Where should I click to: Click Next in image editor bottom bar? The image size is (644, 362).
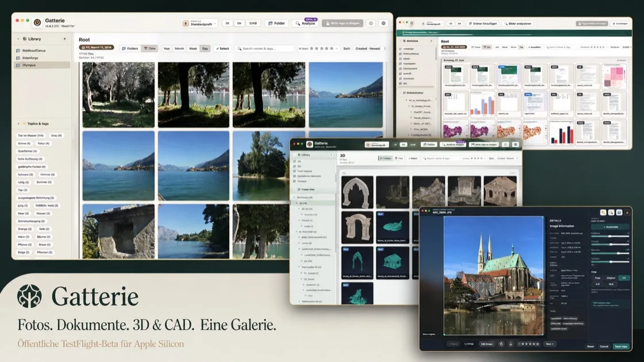click(550, 344)
